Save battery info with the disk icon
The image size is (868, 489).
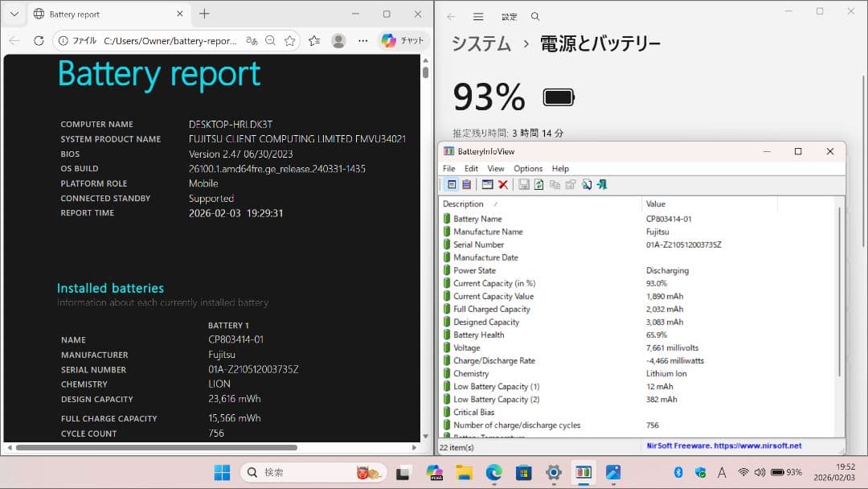523,184
